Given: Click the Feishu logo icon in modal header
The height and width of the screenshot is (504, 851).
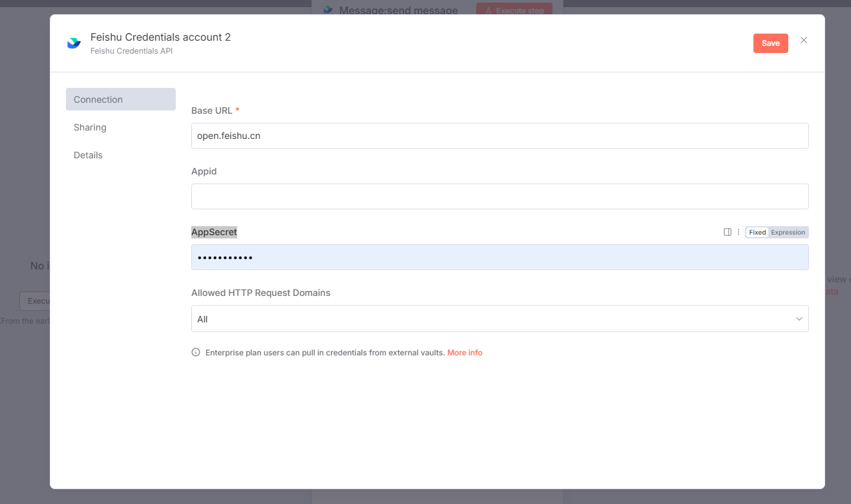Looking at the screenshot, I should [74, 43].
